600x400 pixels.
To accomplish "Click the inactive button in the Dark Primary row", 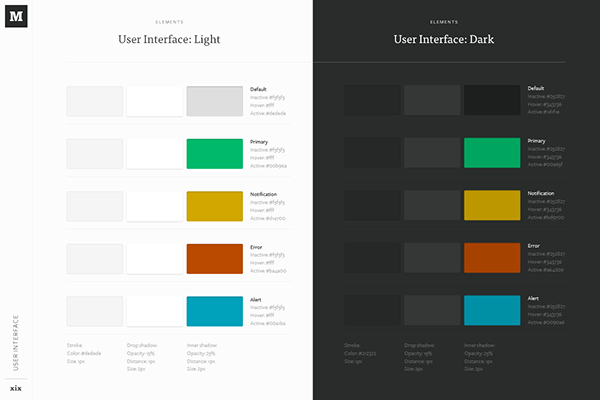I will click(x=372, y=153).
